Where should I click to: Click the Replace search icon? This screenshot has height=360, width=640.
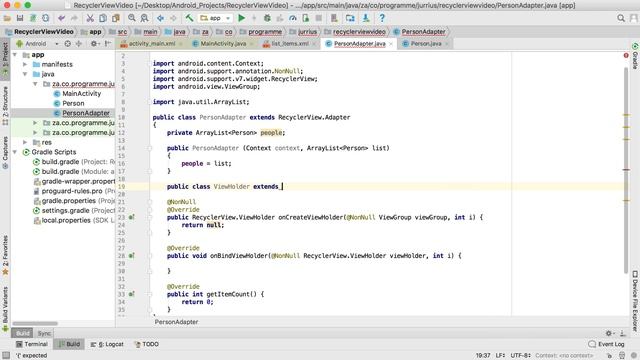click(x=144, y=18)
